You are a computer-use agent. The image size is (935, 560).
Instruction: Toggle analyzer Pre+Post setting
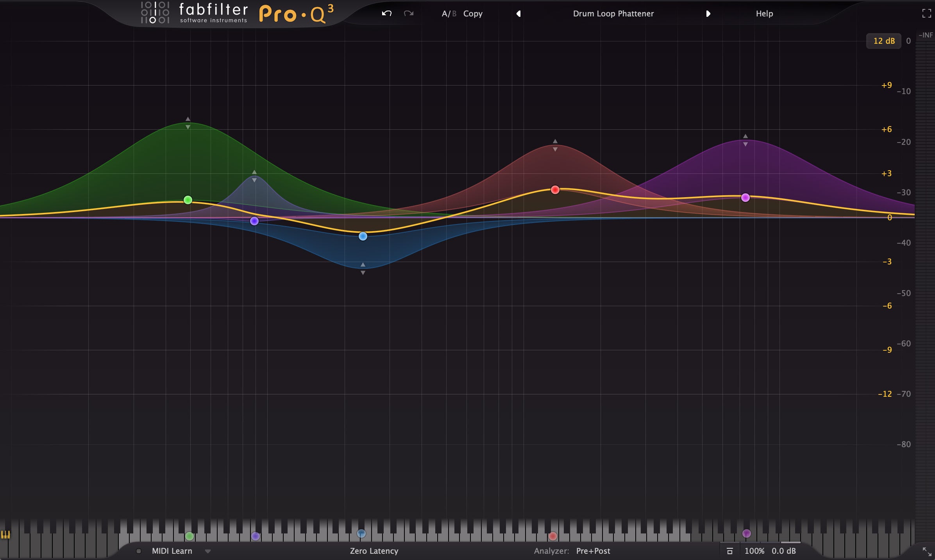click(x=593, y=551)
